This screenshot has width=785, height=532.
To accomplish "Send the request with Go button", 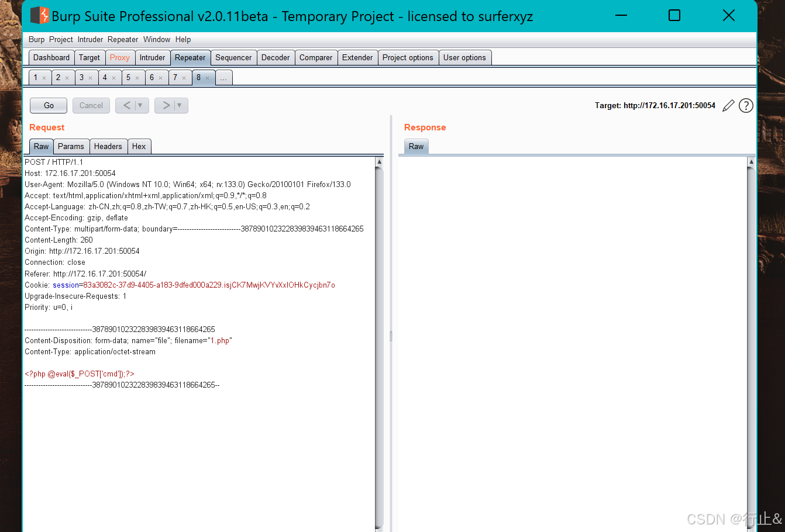I will (x=49, y=105).
